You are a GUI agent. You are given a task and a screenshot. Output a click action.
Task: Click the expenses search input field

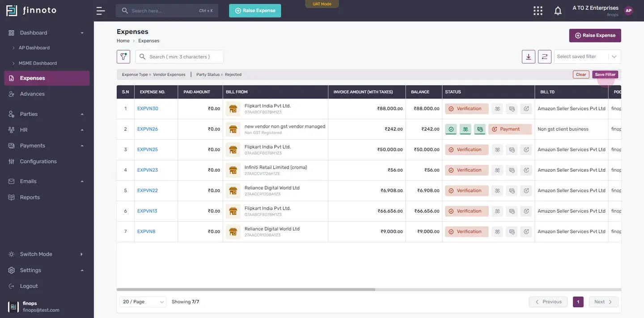click(179, 57)
